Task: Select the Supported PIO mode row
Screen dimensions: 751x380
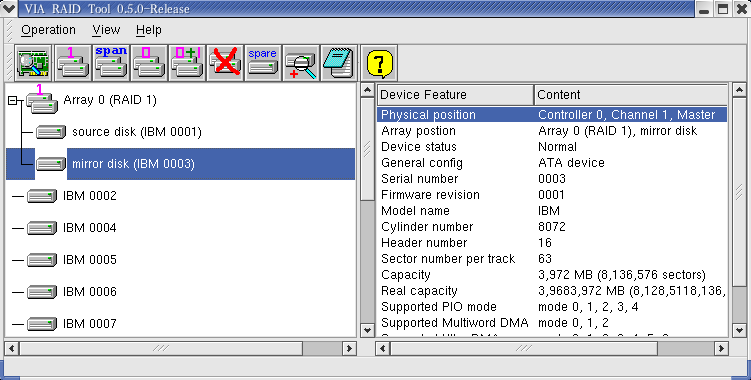Action: tap(552, 307)
